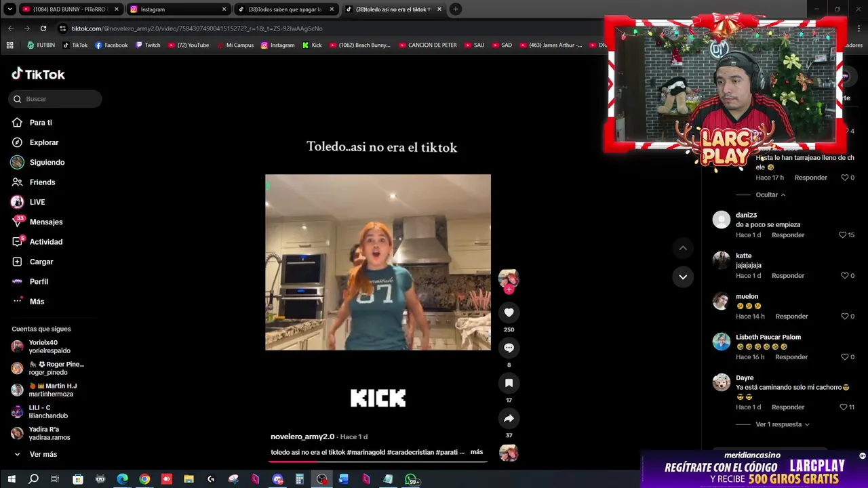Open FUTBIN bookmark
868x488 pixels.
tap(41, 45)
